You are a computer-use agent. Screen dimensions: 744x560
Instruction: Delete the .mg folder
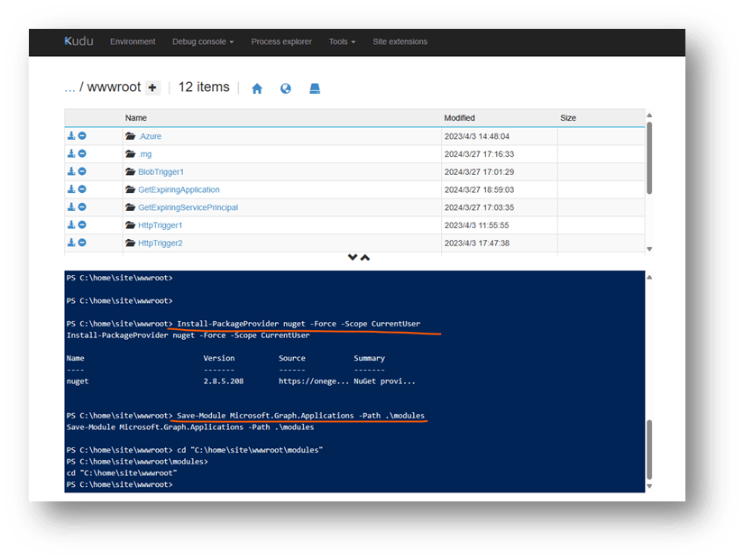coord(82,154)
